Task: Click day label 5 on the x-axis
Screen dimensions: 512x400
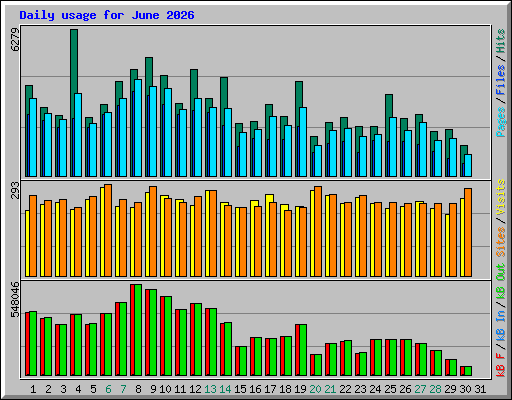Action: (x=93, y=389)
